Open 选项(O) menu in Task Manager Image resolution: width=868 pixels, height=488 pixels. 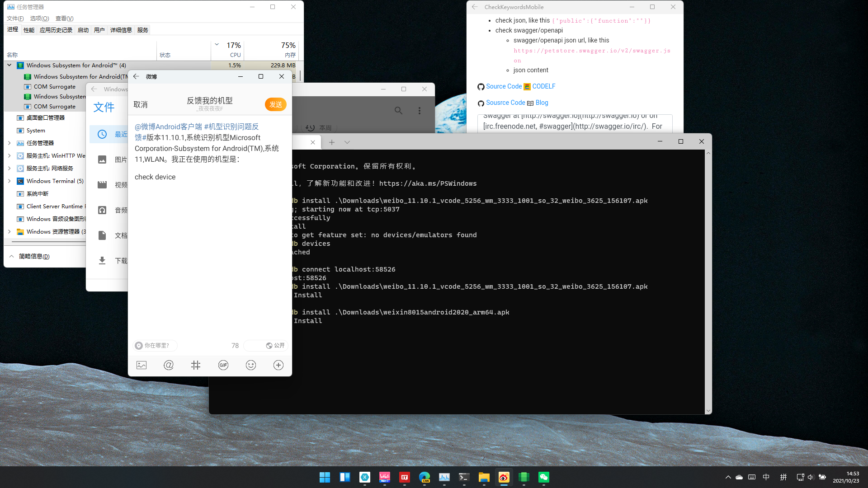click(39, 18)
